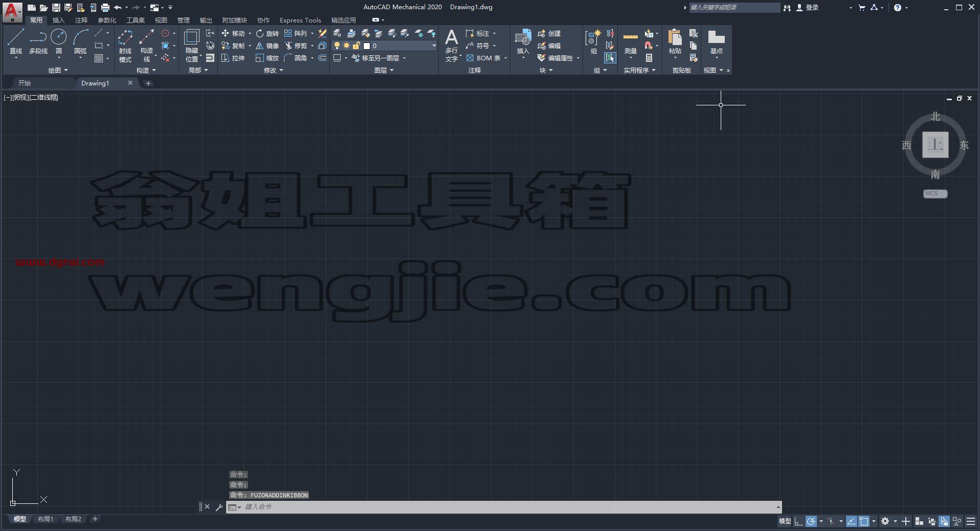Open the Express Tools ribbon tab
Image resolution: width=980 pixels, height=531 pixels.
click(x=300, y=20)
